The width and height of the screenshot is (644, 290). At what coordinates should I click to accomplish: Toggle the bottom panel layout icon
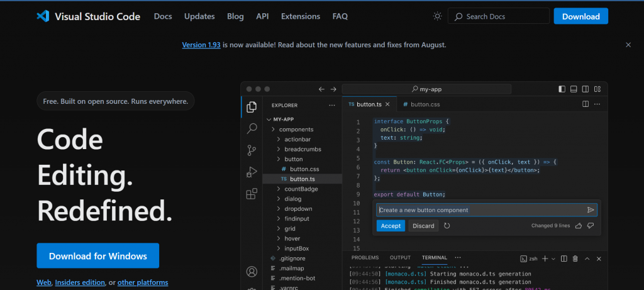point(574,89)
